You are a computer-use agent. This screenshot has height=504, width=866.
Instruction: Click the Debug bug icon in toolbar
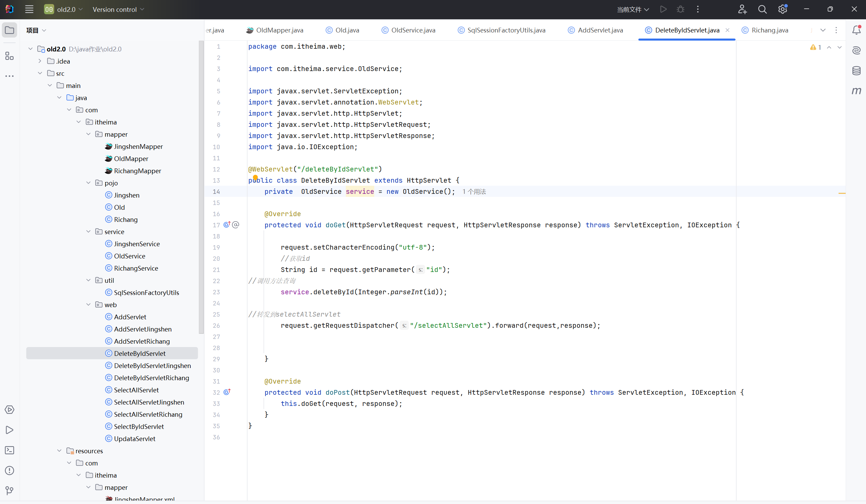[x=680, y=9]
